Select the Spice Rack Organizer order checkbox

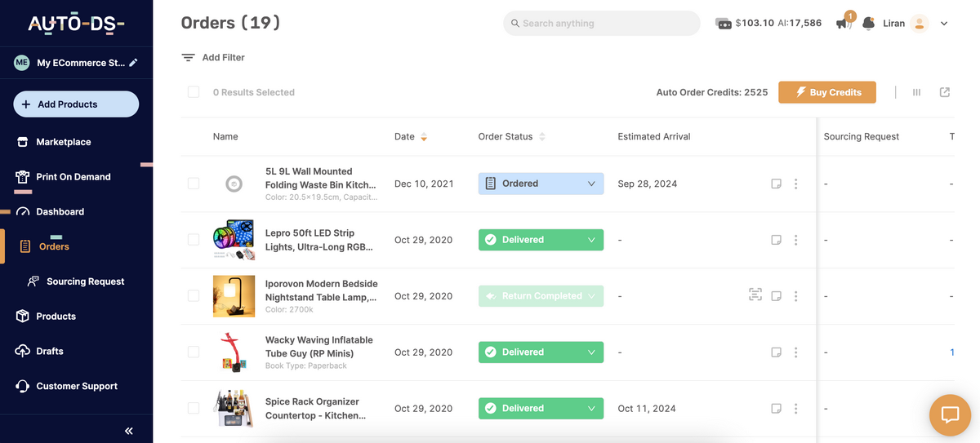194,408
